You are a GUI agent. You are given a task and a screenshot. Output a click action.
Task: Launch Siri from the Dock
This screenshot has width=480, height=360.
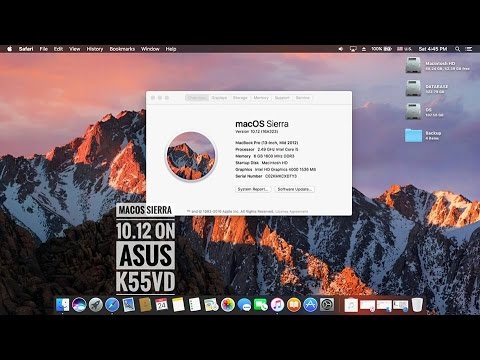[x=79, y=305]
